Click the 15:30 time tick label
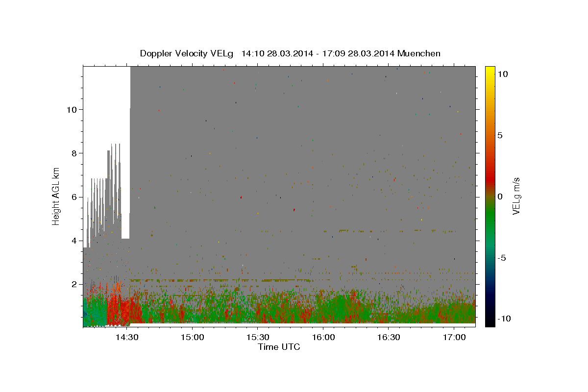 click(x=258, y=338)
